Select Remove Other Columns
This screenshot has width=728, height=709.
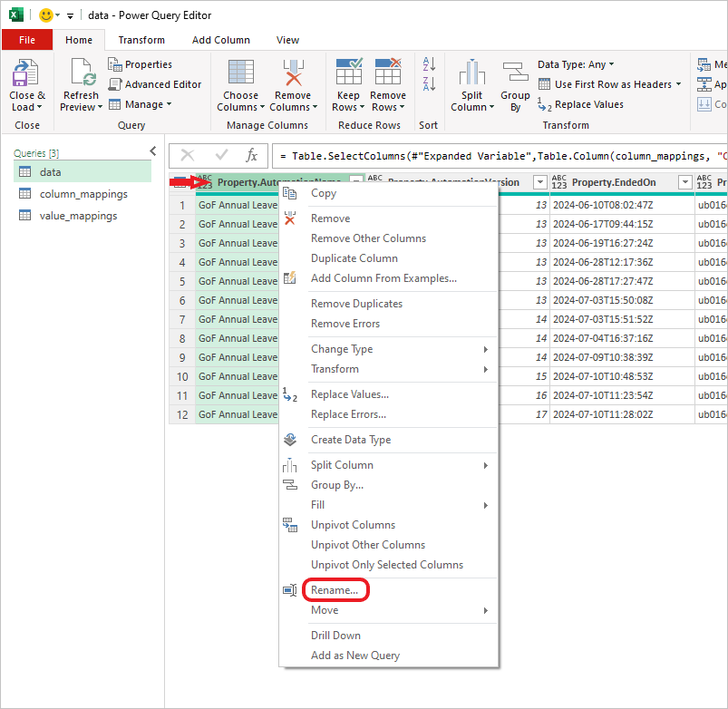click(389, 238)
